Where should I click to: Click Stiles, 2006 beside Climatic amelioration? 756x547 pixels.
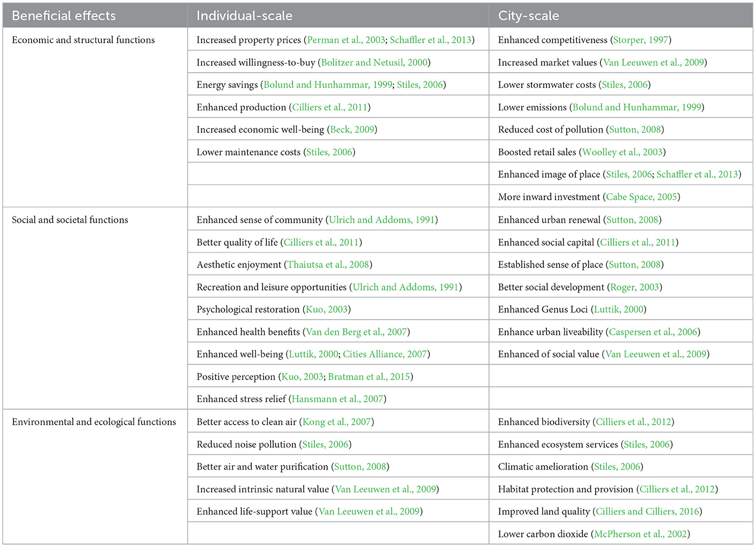617,467
